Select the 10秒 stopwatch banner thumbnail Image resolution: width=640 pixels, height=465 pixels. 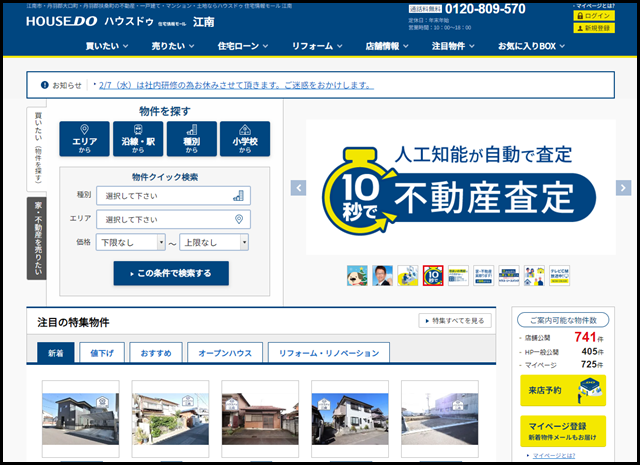click(433, 276)
